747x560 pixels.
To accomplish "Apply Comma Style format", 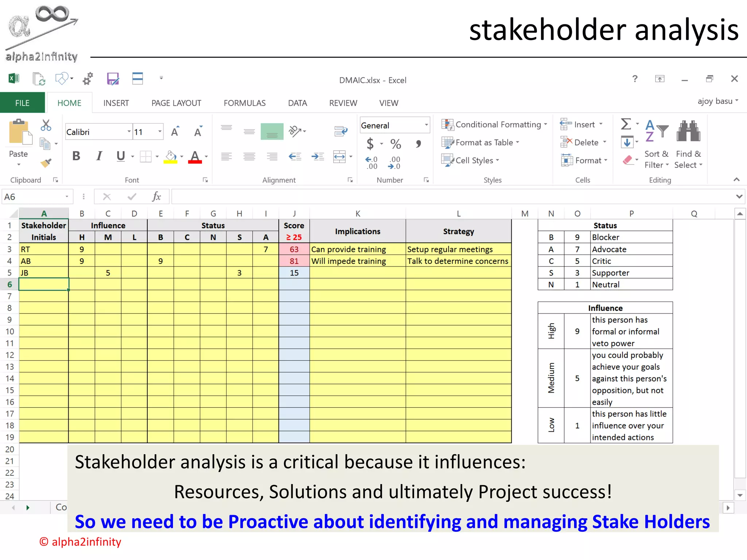I will point(418,144).
